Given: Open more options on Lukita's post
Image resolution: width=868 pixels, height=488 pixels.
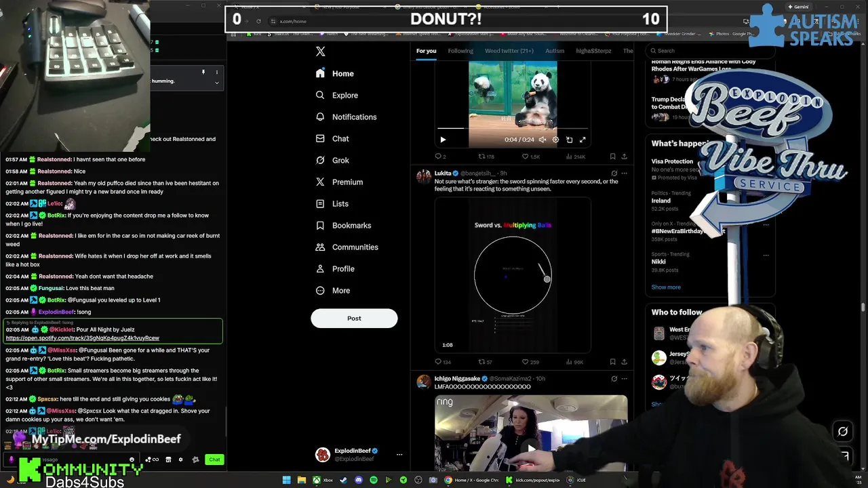Looking at the screenshot, I should 624,174.
